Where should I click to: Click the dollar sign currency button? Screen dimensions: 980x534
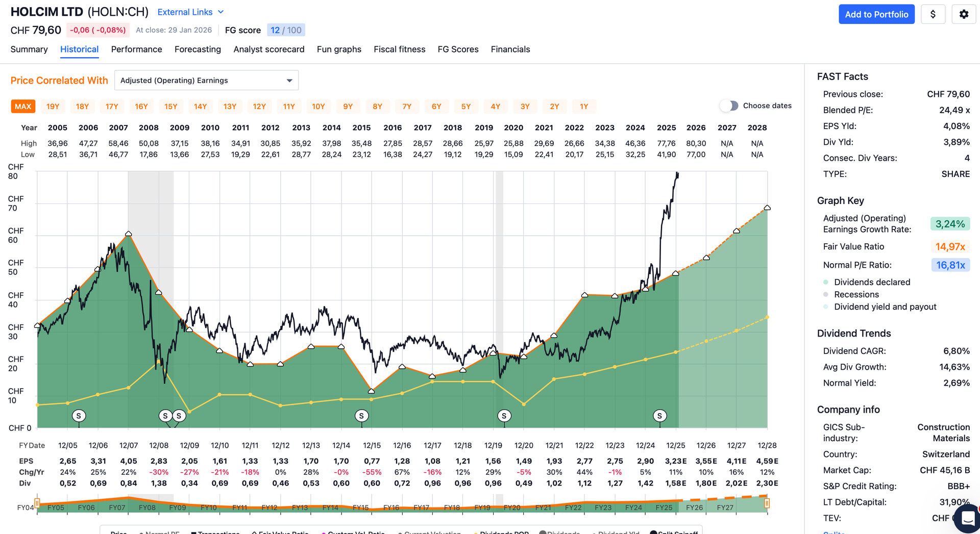tap(933, 14)
